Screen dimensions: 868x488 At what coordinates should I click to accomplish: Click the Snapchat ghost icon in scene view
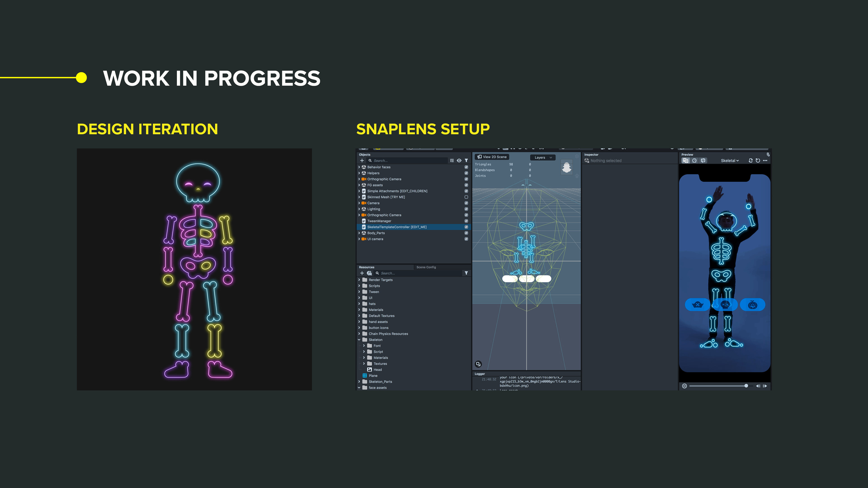point(566,167)
